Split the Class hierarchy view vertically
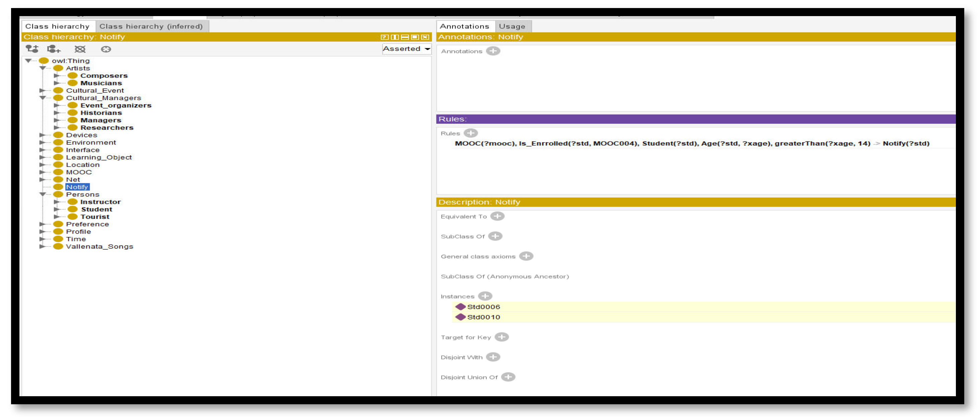Viewport: 980px width, 417px height. point(395,37)
